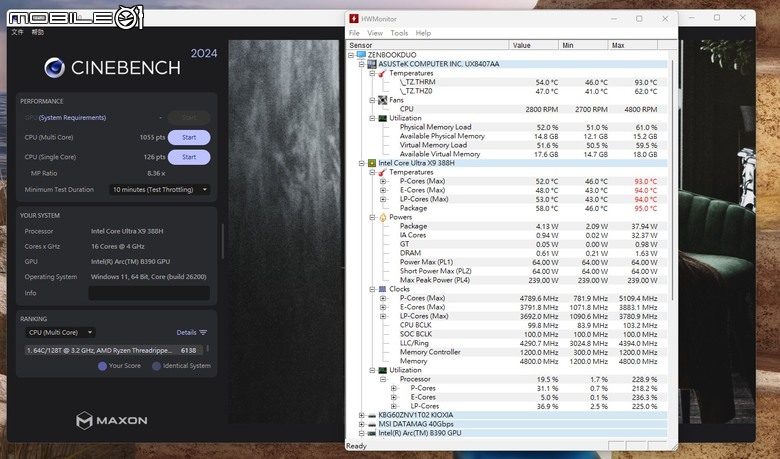Click the Powers flame icon
Viewport: 780px width, 459px height.
click(x=382, y=217)
